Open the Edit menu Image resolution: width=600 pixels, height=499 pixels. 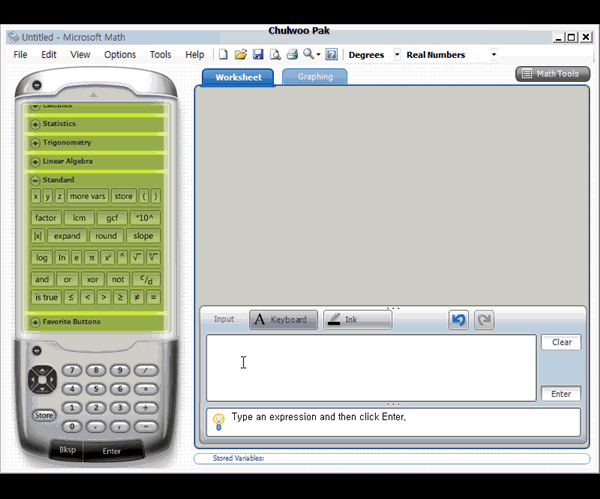click(x=49, y=55)
